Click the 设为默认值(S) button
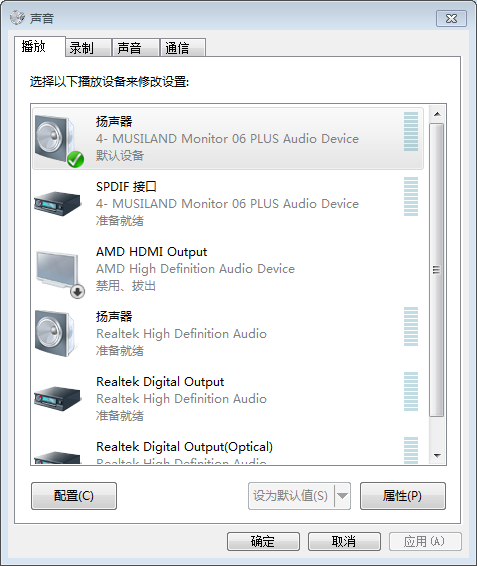This screenshot has height=566, width=477. tap(291, 496)
